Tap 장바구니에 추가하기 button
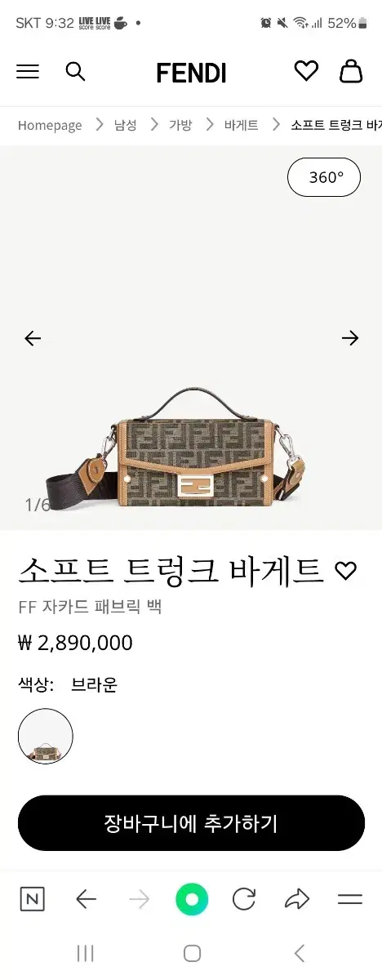Viewport: 382px width, 980px height. pos(191,823)
